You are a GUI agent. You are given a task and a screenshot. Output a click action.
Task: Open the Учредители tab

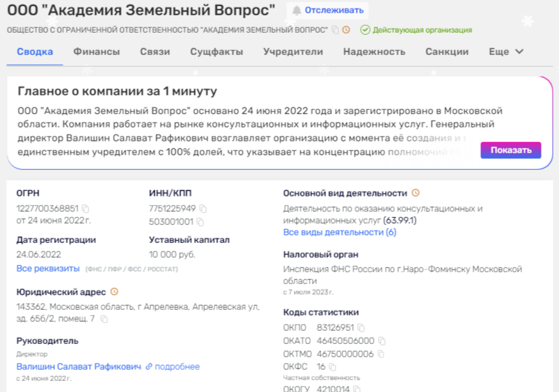pos(293,52)
